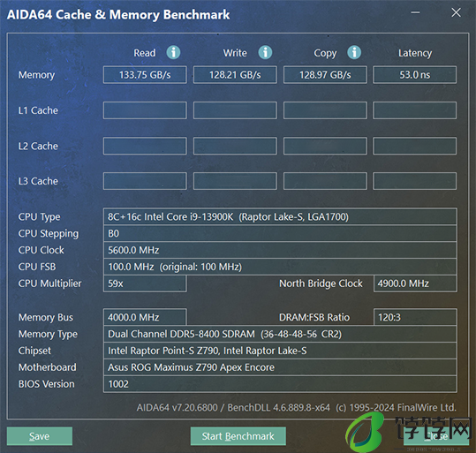The image size is (476, 453).
Task: Click the DRAM:FSB Ratio value 120:3
Action: pyautogui.click(x=415, y=317)
